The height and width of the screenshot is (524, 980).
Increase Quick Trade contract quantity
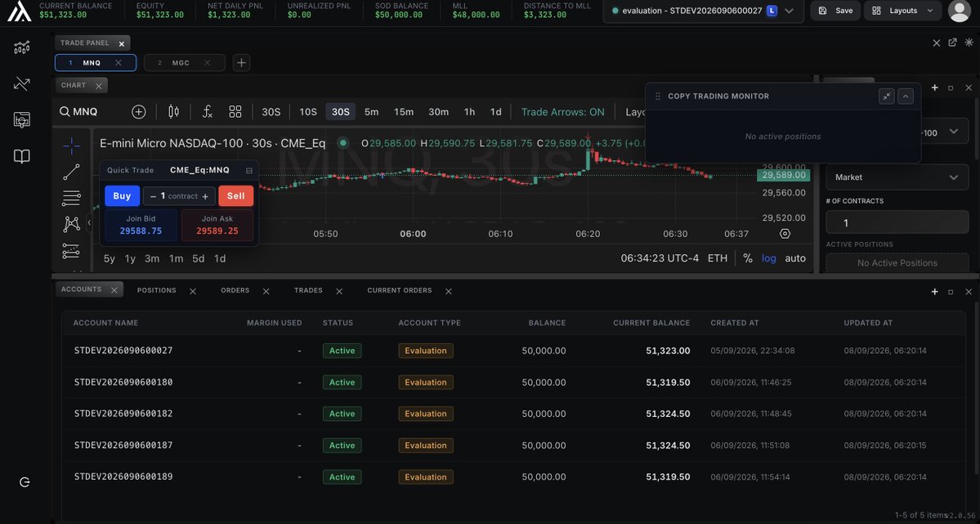pyautogui.click(x=205, y=196)
